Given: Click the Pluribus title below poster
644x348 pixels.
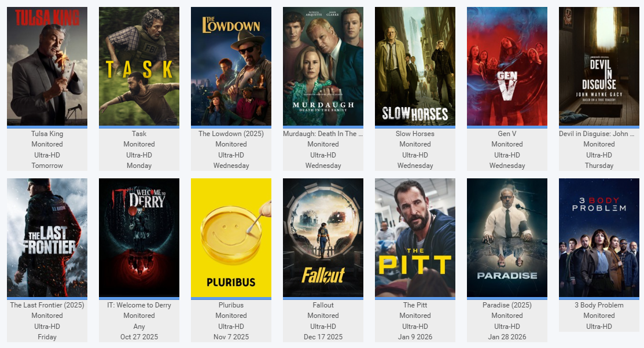Looking at the screenshot, I should pyautogui.click(x=231, y=305).
